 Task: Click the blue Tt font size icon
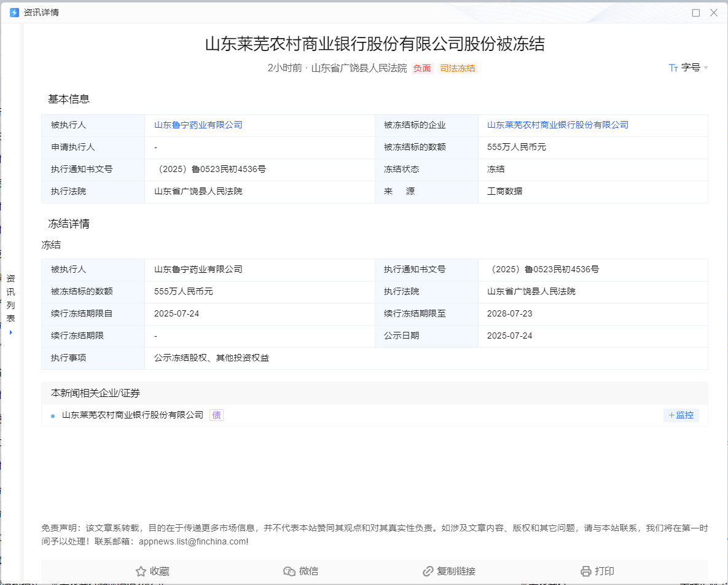(x=673, y=68)
